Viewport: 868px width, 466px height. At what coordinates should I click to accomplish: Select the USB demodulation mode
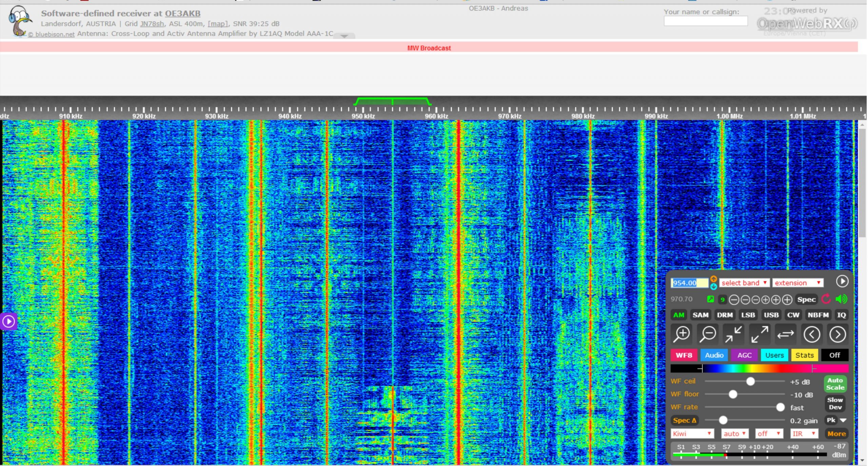[771, 315]
